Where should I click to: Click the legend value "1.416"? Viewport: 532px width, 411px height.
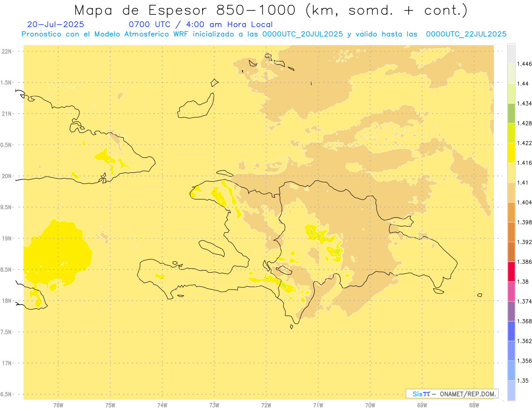click(525, 163)
